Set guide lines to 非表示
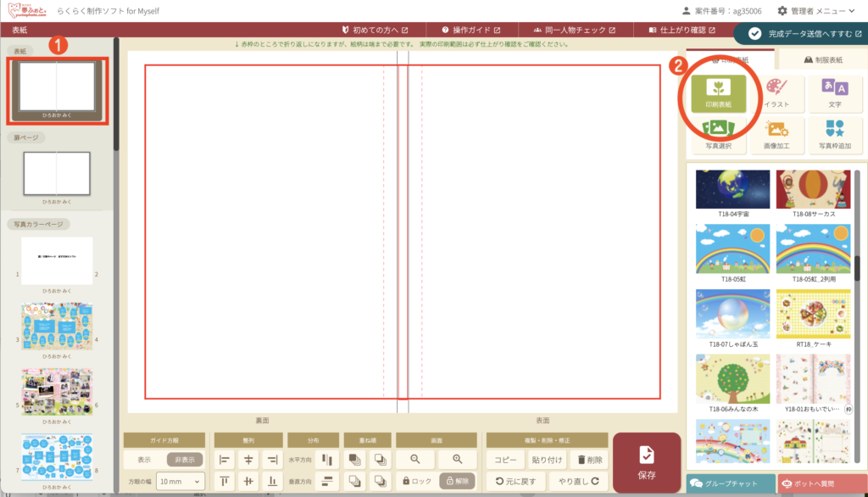This screenshot has width=868, height=497. pos(185,459)
